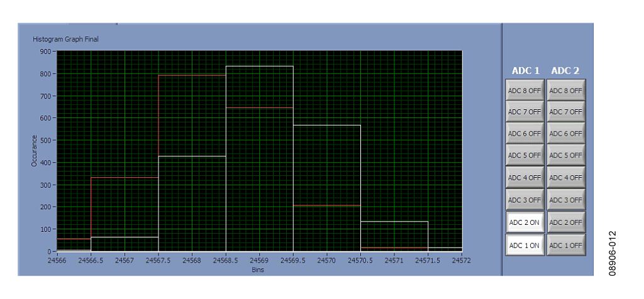Switch on ADC 5 in ADC 1 column

pos(525,155)
